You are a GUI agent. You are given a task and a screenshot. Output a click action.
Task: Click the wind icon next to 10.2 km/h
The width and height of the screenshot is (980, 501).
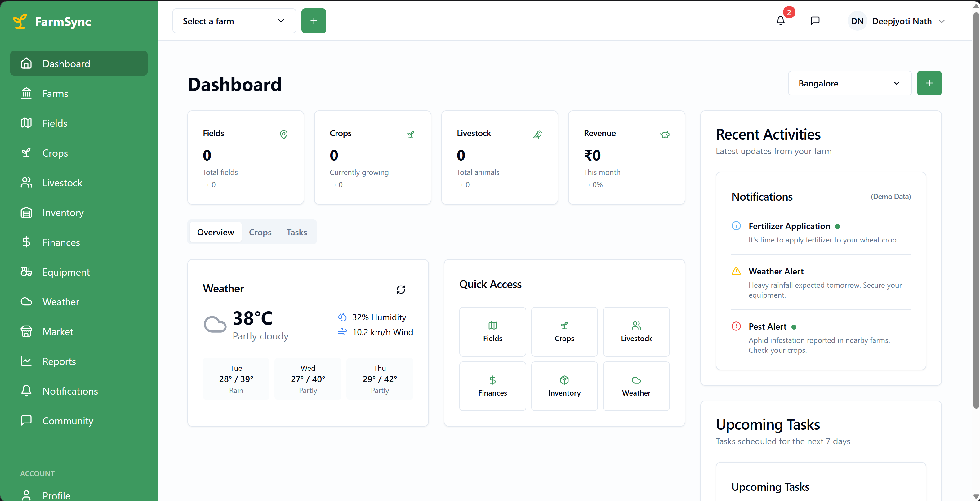[x=342, y=332]
